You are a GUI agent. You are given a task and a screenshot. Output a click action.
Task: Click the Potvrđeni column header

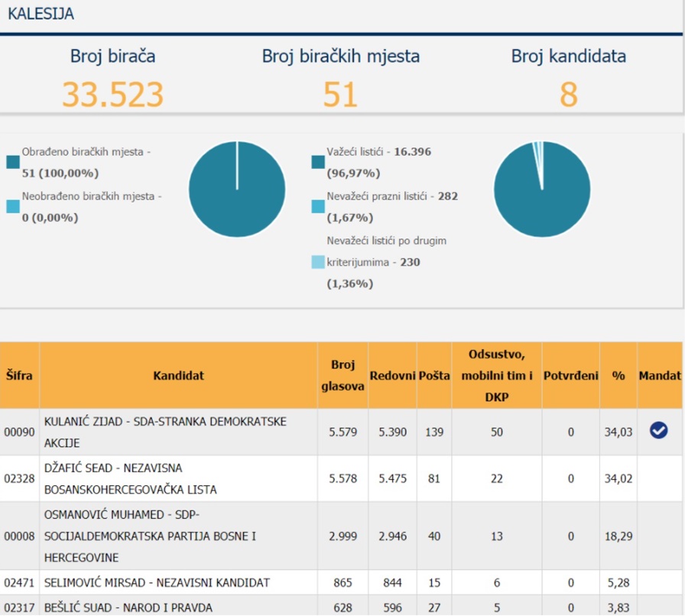point(570,376)
